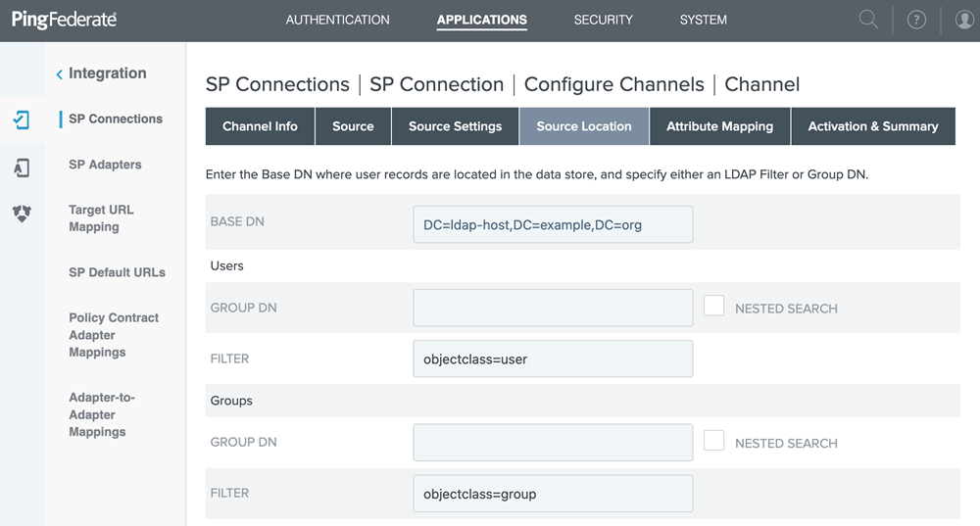Viewport: 980px width, 526px height.
Task: Collapse Integration menu with back chevron
Action: (x=59, y=74)
